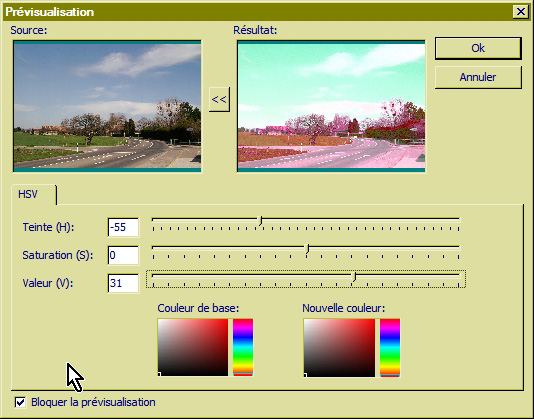The image size is (534, 419).
Task: Click the Saturation (S) value field
Action: [x=123, y=255]
